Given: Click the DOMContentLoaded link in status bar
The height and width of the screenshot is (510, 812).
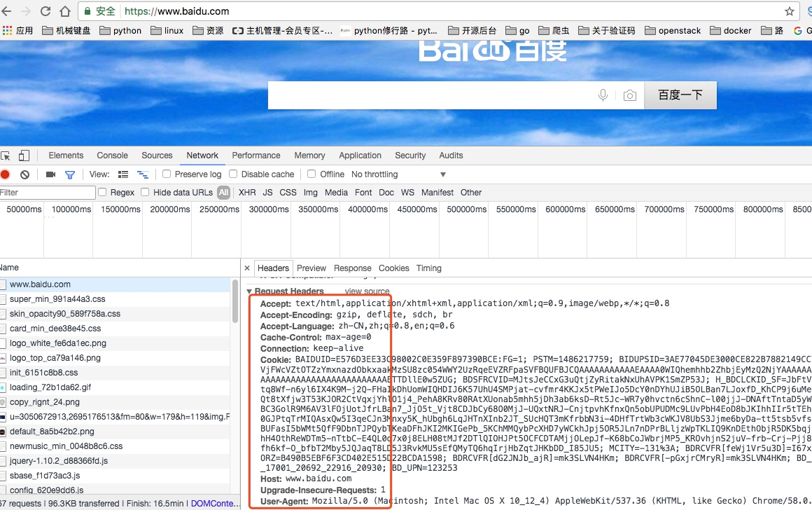Looking at the screenshot, I should pyautogui.click(x=216, y=503).
